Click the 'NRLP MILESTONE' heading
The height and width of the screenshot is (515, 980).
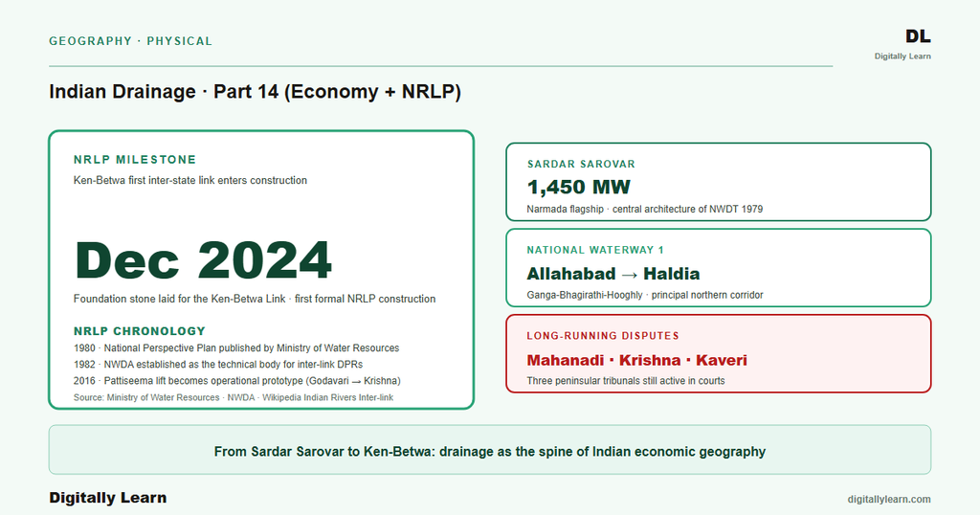point(135,160)
